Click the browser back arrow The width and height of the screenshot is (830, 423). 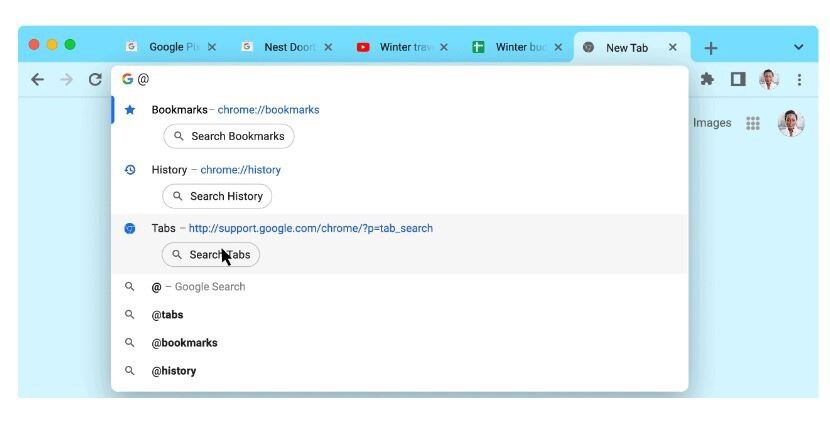(37, 80)
